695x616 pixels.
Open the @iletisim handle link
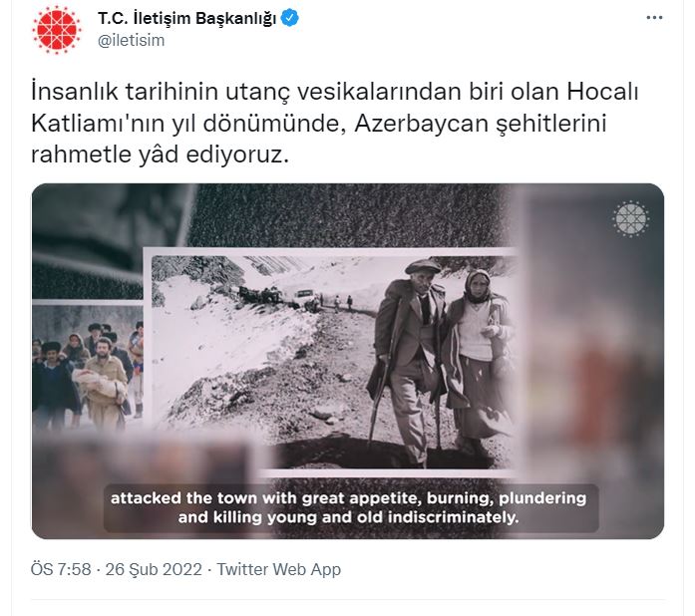coord(132,40)
